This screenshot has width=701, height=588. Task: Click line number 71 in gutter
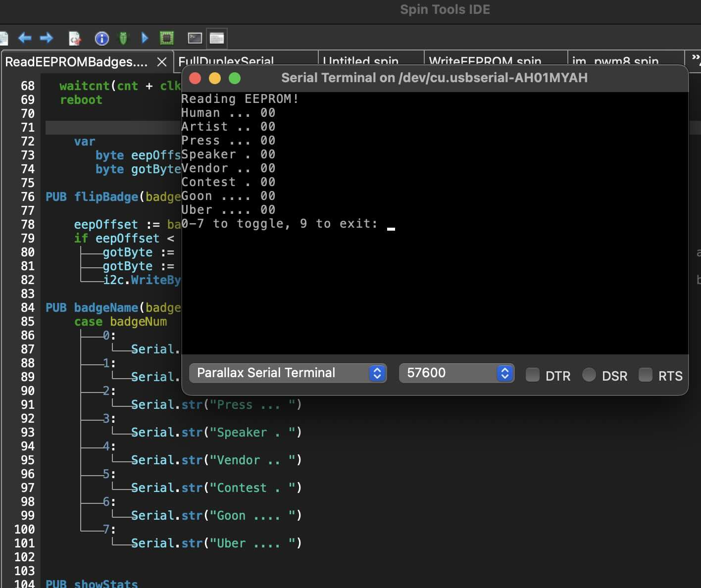pyautogui.click(x=28, y=128)
